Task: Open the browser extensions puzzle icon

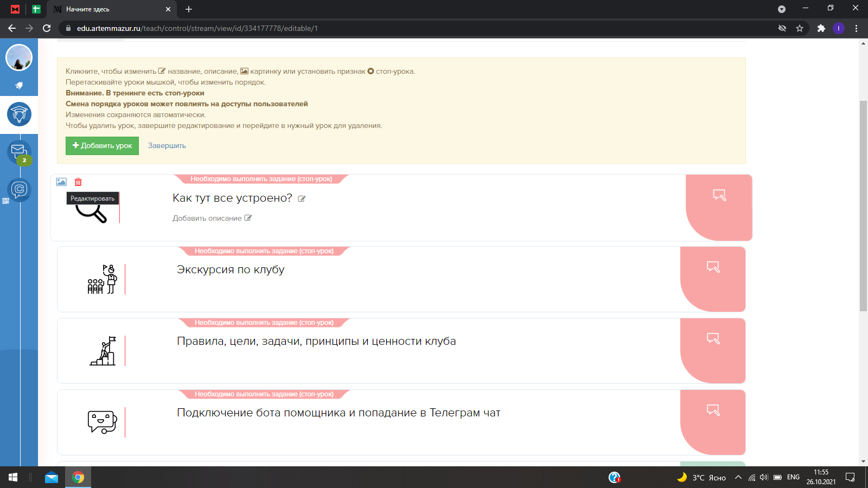Action: click(821, 28)
